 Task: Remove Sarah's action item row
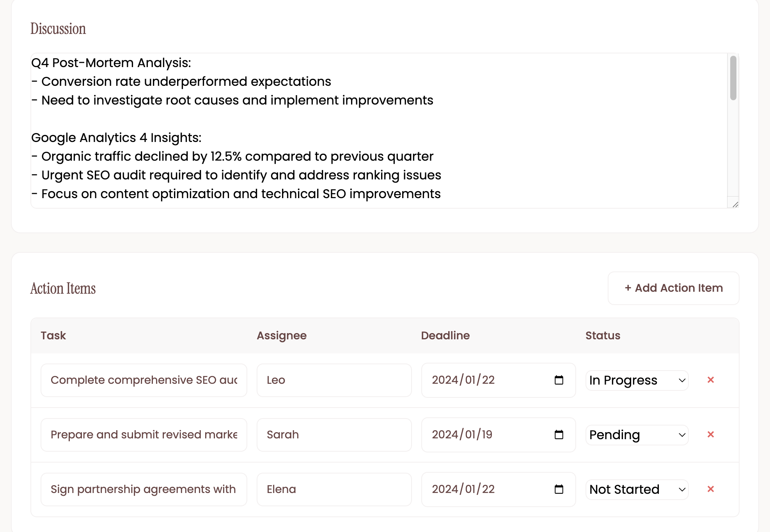click(710, 434)
